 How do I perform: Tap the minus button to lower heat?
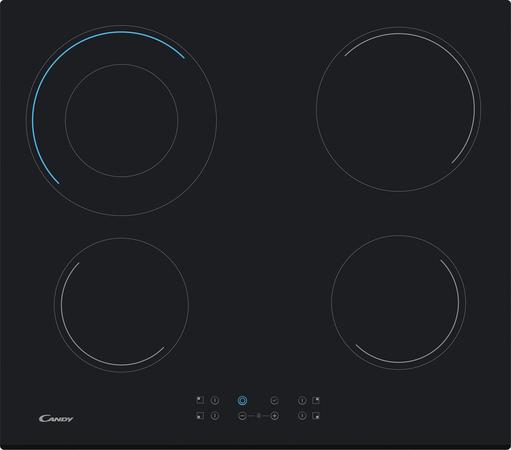pyautogui.click(x=243, y=416)
